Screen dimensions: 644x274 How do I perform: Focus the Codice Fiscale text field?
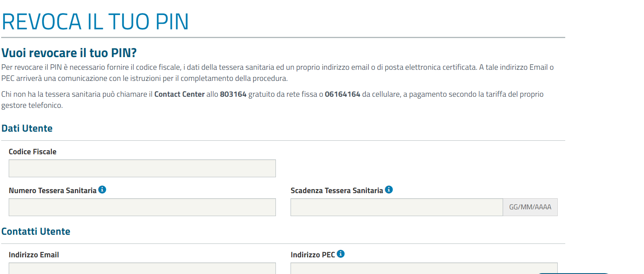click(142, 168)
